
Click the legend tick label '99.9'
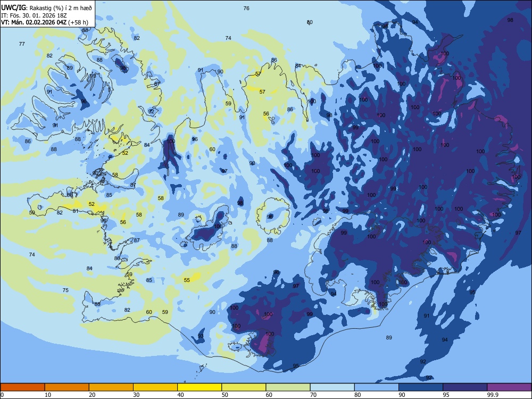493,395
